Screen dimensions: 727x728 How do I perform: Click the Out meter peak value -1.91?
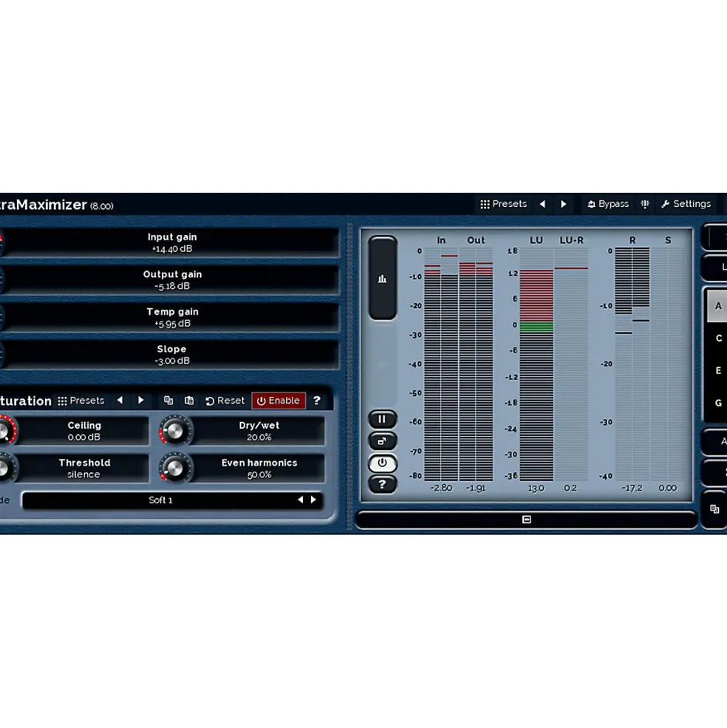476,488
